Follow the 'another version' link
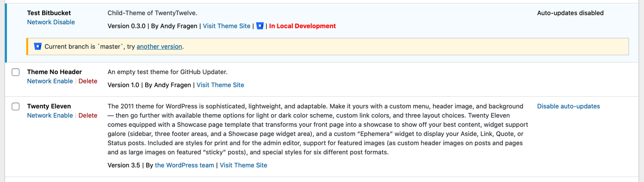Viewport: 644px width, 182px height. coord(159,47)
